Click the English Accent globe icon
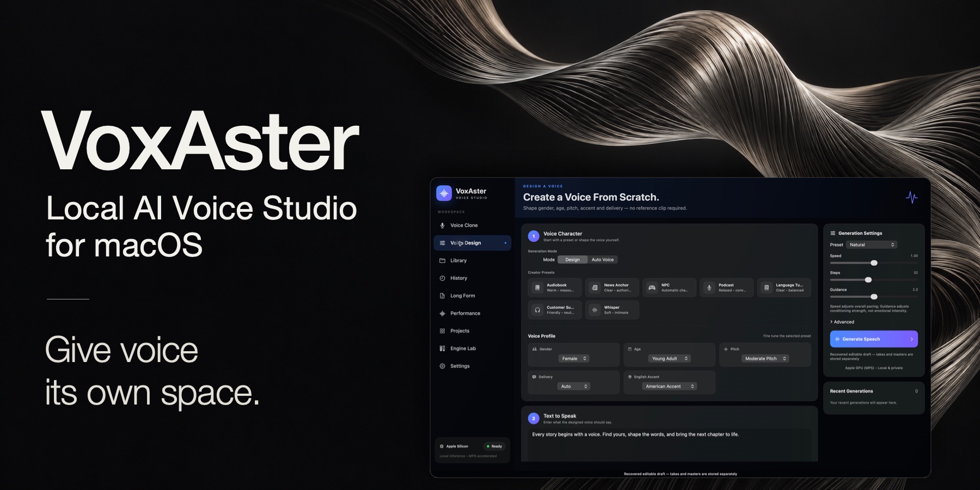Screen dimensions: 980x490 point(630,377)
